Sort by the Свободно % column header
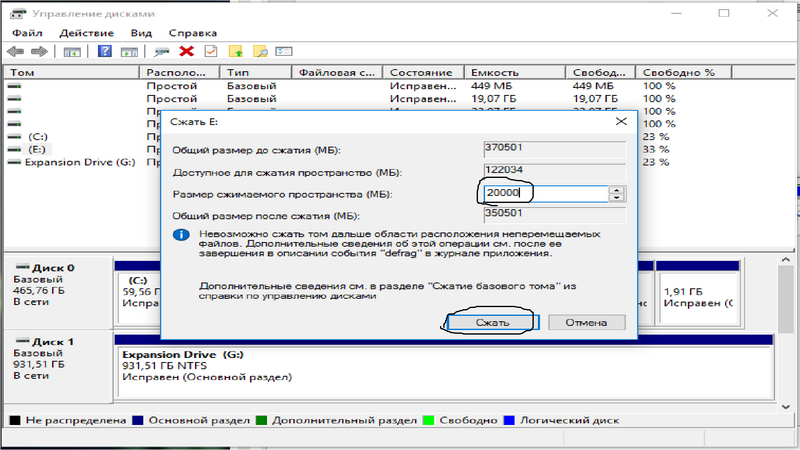800x450 pixels. [x=684, y=72]
